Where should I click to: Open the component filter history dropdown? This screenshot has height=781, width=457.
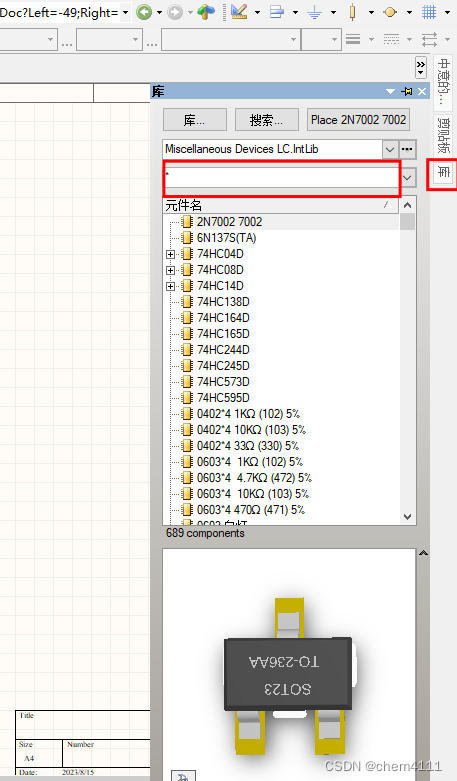click(408, 177)
